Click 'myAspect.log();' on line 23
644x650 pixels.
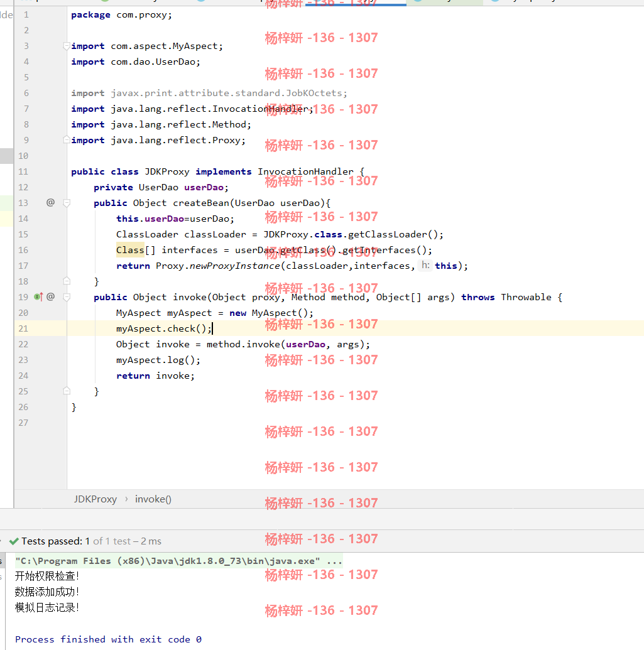[158, 360]
